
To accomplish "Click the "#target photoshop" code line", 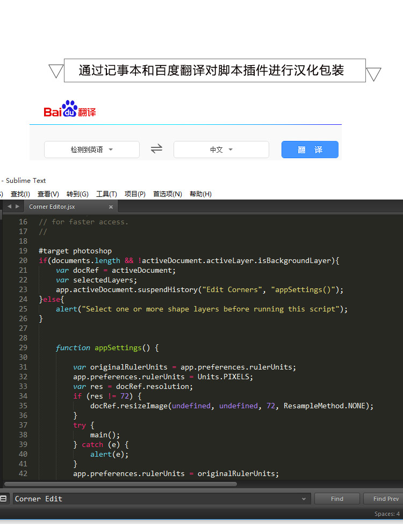I will (x=75, y=251).
